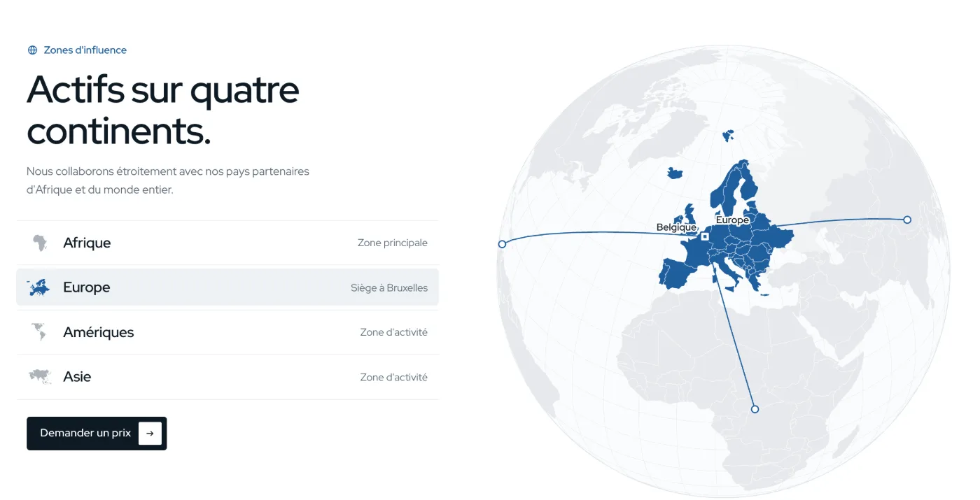Image resolution: width=980 pixels, height=500 pixels.
Task: Click the Asia continent icon
Action: point(40,377)
